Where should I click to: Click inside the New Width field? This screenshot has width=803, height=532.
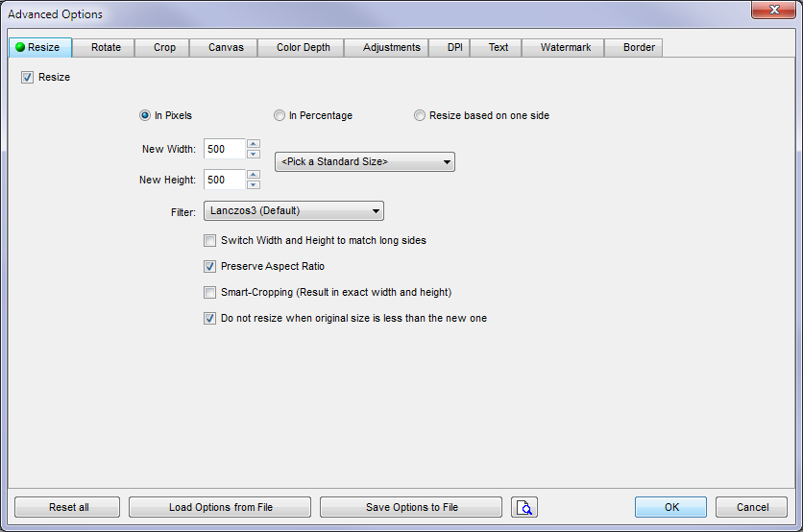(224, 150)
